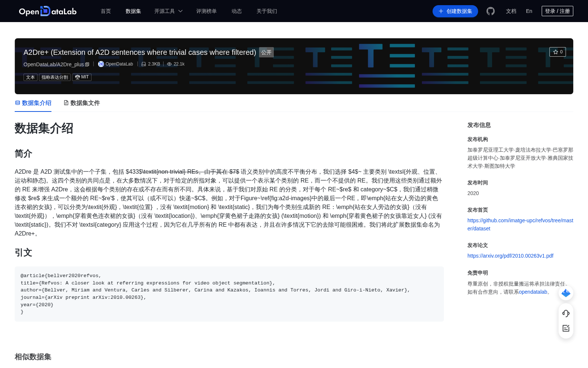This screenshot has height=368, width=588.
Task: Click the OpenDataLab/A2Dre_plus path text
Action: pyautogui.click(x=54, y=64)
